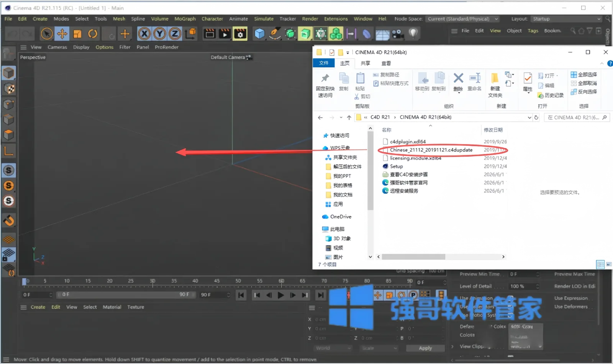Open the Node Space dropdown

[x=463, y=19]
